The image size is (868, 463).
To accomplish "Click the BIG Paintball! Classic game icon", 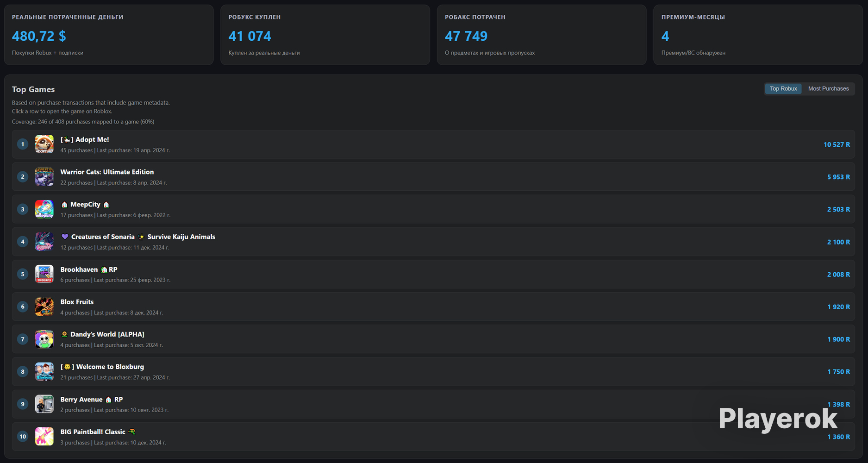I will [x=44, y=436].
